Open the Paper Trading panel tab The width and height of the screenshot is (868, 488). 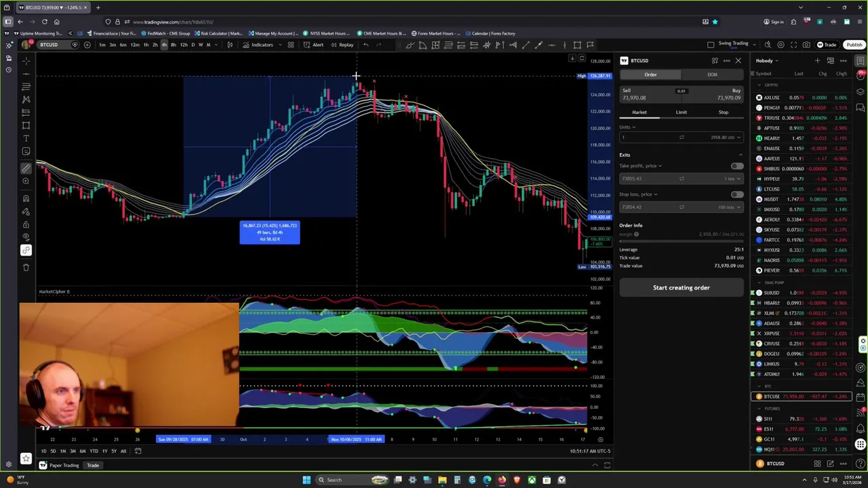click(x=60, y=466)
